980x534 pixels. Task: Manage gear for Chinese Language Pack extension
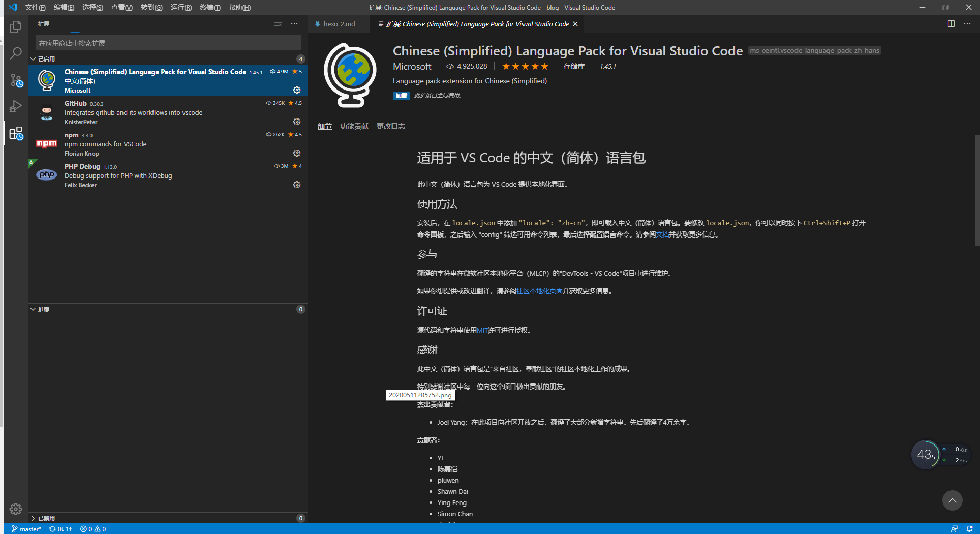coord(297,90)
